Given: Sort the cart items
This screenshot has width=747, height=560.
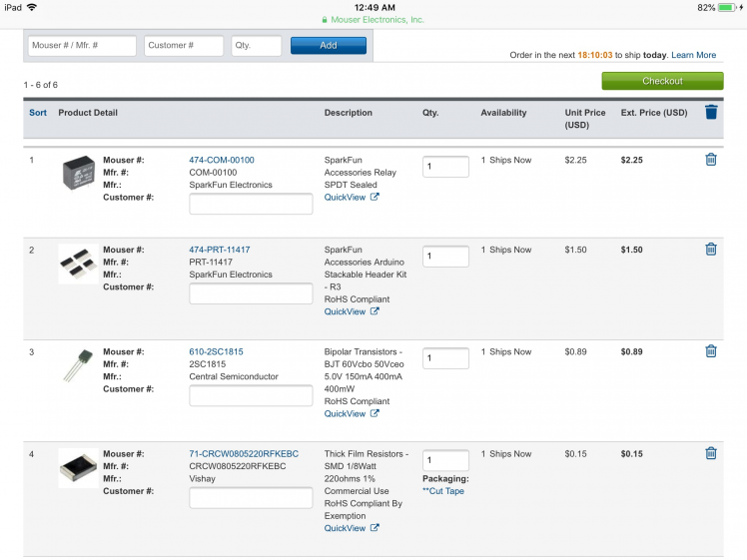Looking at the screenshot, I should pos(38,113).
